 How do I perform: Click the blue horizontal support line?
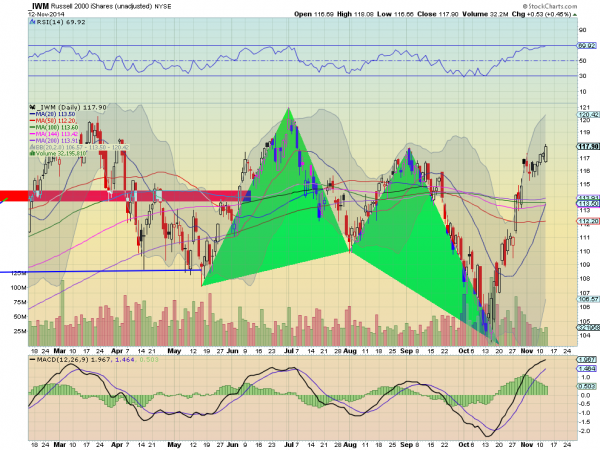tap(101, 271)
